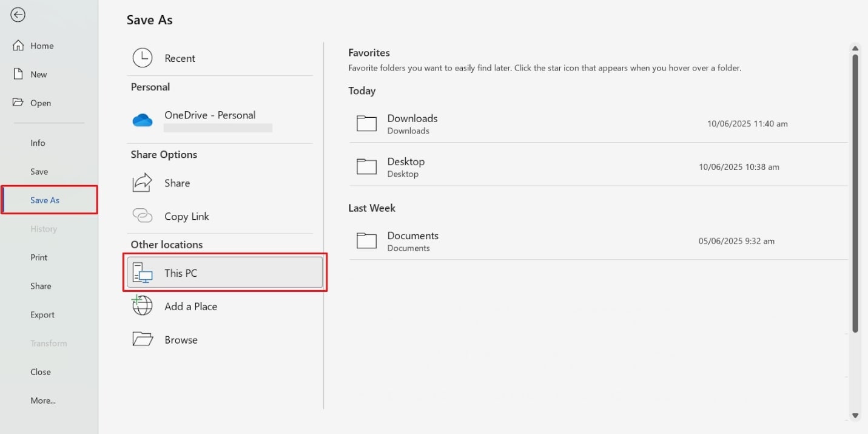The image size is (868, 434).
Task: Click the Desktop folder icon
Action: click(366, 166)
